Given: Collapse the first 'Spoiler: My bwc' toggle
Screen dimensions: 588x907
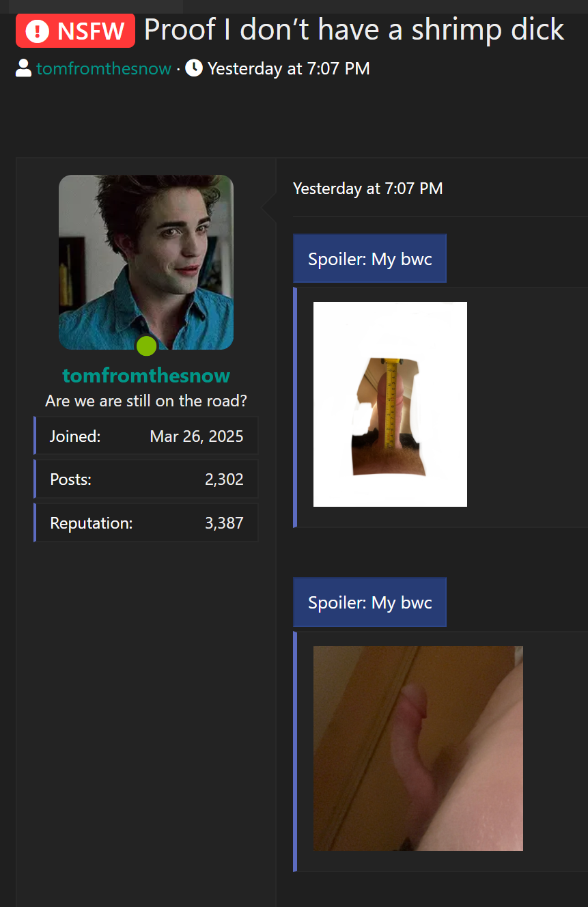Looking at the screenshot, I should [369, 258].
